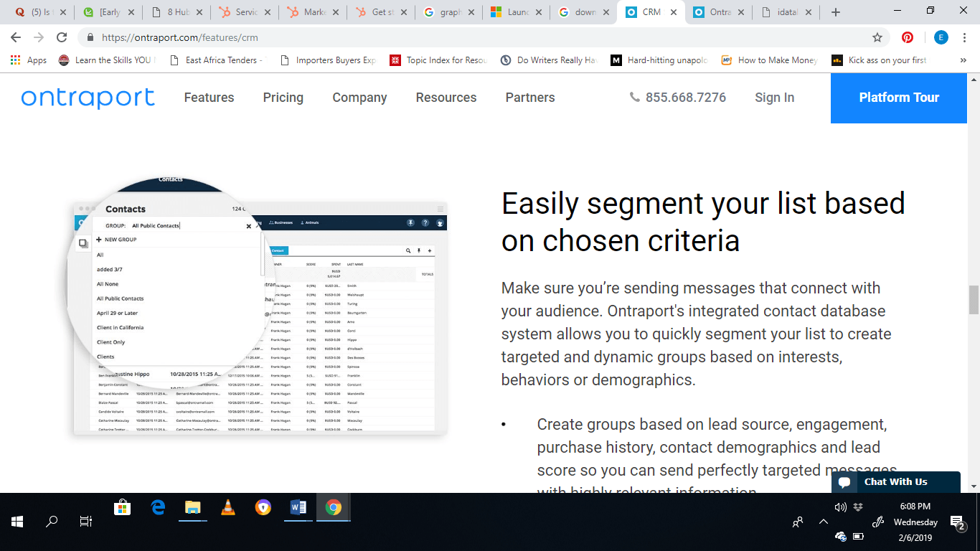Switch to the 'idatal' tab

point(787,12)
